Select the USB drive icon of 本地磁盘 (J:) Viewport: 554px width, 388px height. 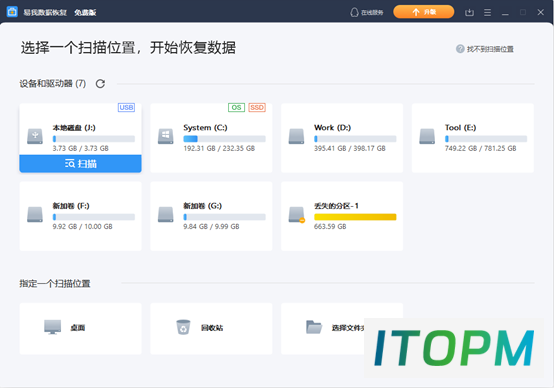coord(35,136)
